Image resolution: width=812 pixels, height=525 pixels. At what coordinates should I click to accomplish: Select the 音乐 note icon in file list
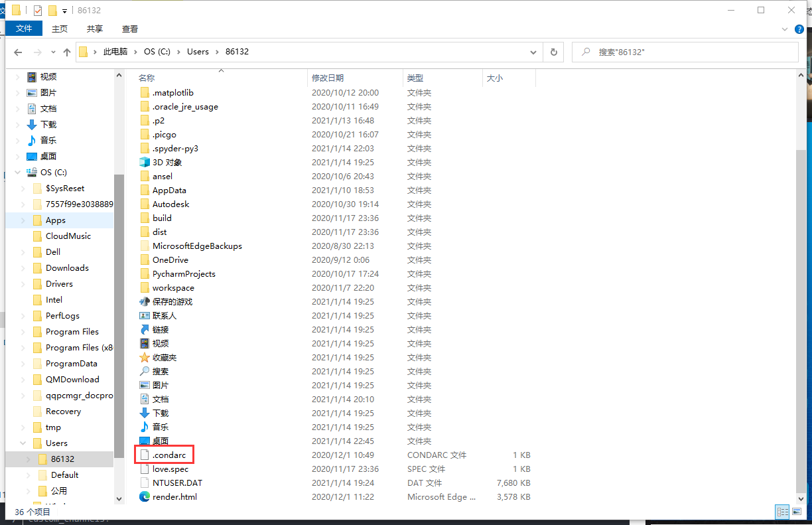coord(145,427)
